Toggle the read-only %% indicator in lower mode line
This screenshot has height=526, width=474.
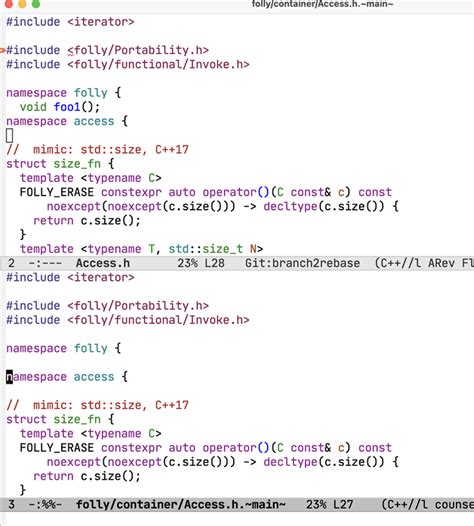pos(47,505)
